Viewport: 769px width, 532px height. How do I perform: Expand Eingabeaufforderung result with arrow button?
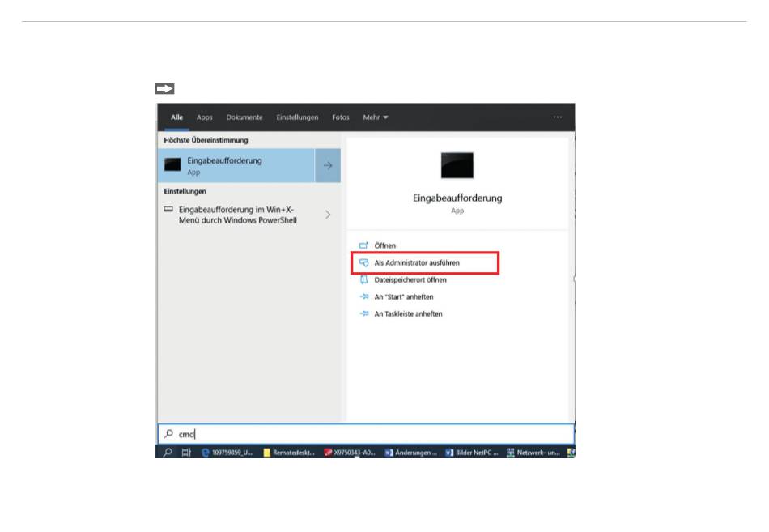coord(328,165)
